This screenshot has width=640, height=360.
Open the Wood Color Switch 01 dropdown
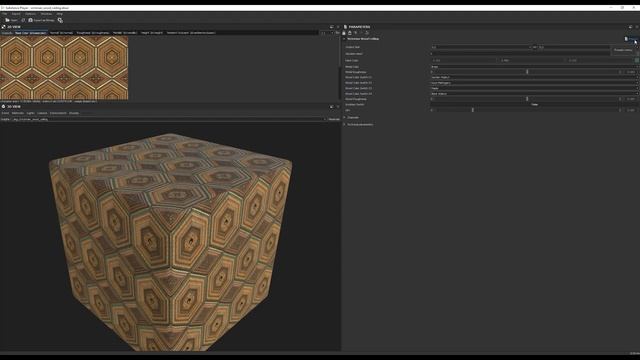point(534,78)
